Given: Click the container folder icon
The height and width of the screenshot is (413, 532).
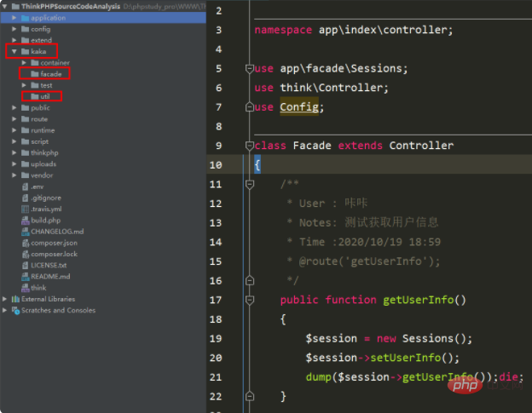Looking at the screenshot, I should [35, 63].
